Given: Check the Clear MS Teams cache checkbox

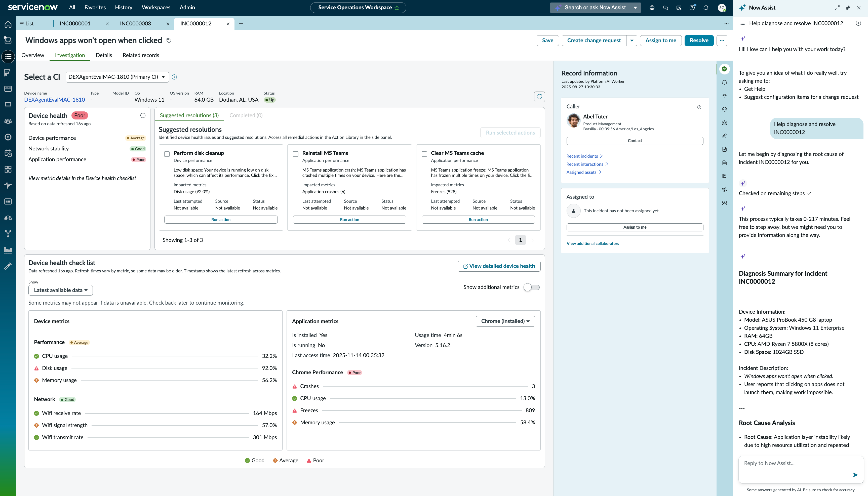Looking at the screenshot, I should click(424, 154).
